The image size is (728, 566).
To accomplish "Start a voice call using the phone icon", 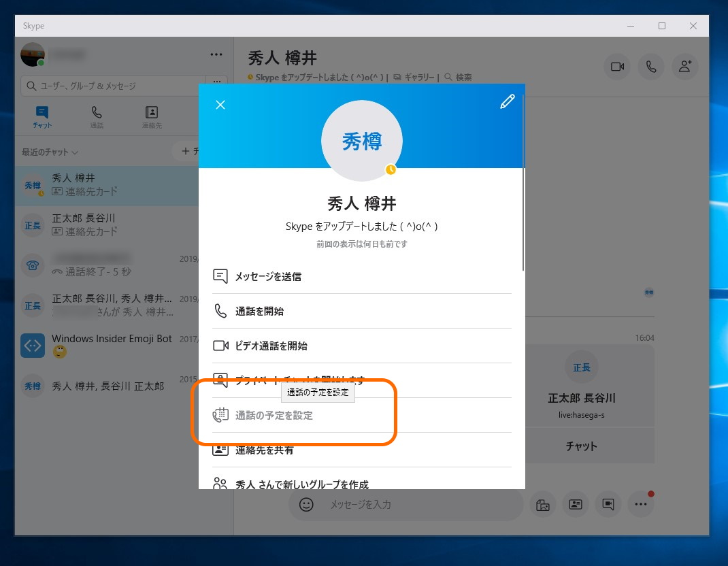I will (650, 67).
